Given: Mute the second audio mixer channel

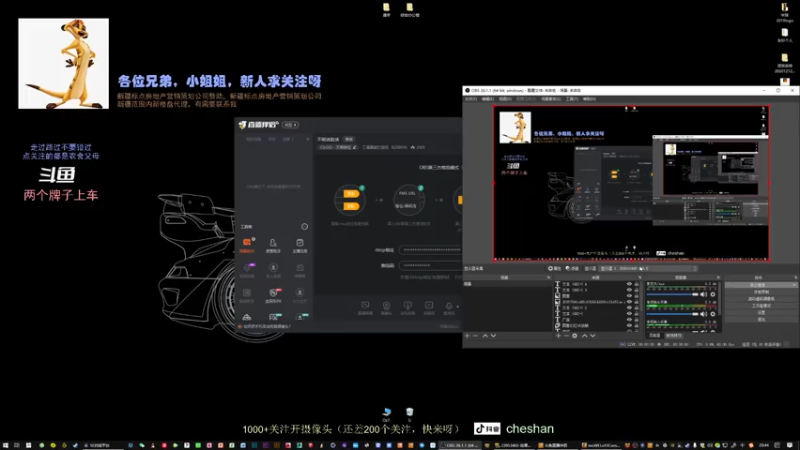Looking at the screenshot, I should pyautogui.click(x=704, y=314).
